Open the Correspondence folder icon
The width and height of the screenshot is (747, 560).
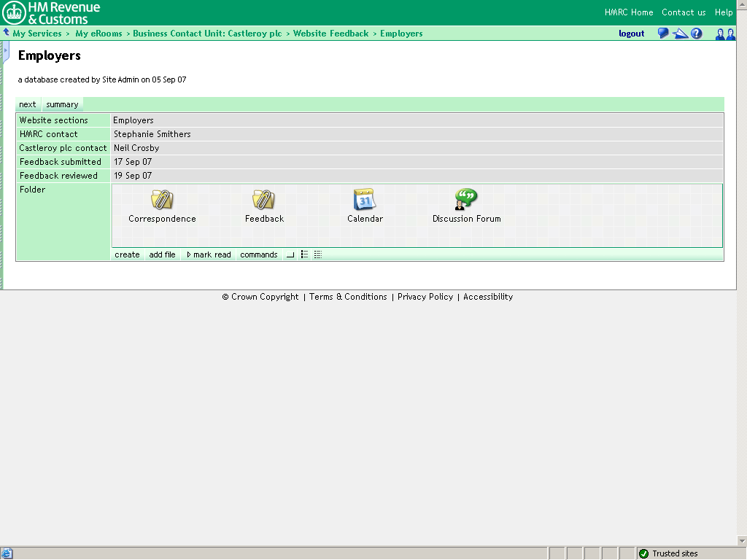point(162,199)
